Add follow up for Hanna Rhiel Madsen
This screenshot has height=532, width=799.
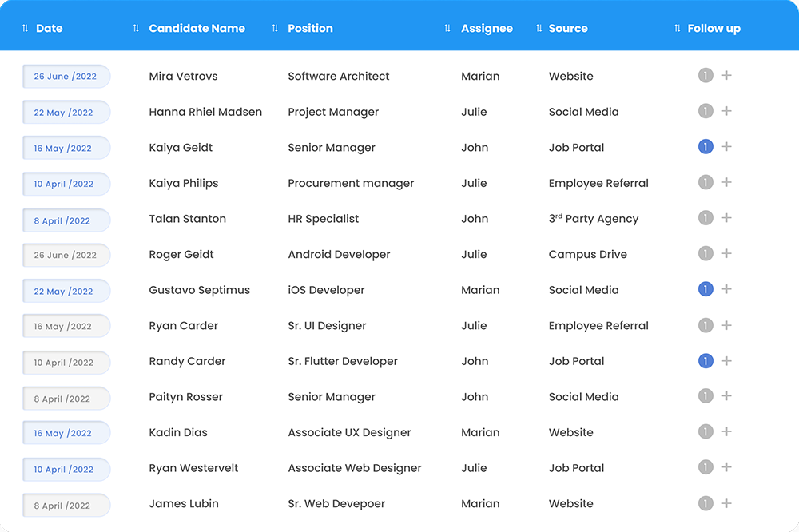726,111
